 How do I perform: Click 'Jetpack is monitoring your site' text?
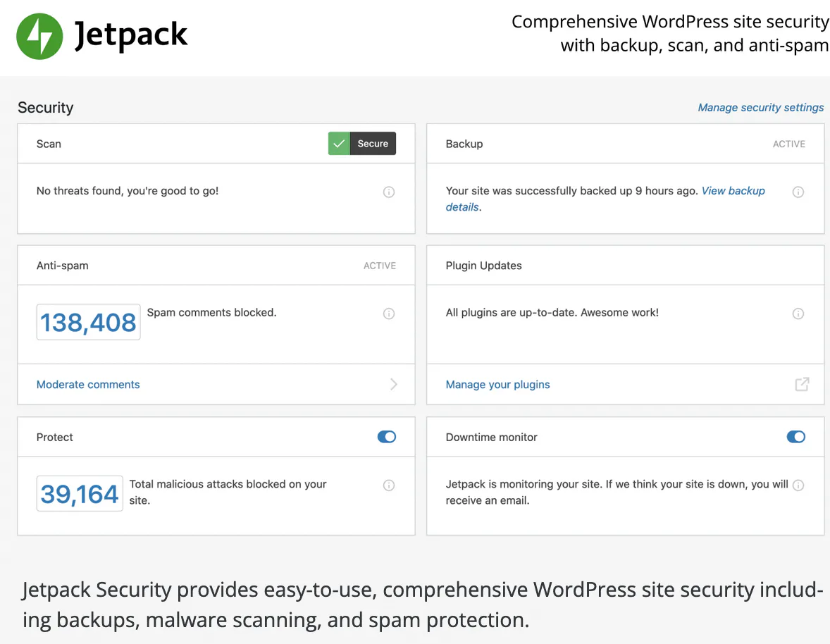coord(617,492)
